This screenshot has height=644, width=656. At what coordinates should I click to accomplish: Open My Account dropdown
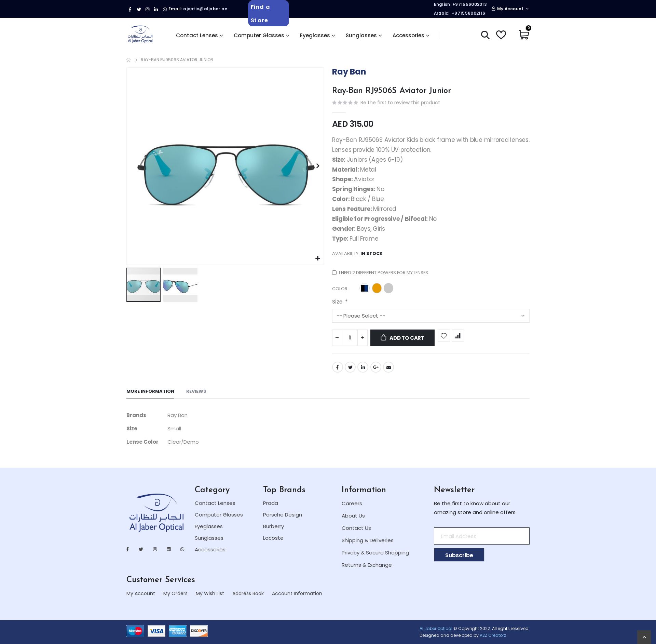click(x=510, y=9)
